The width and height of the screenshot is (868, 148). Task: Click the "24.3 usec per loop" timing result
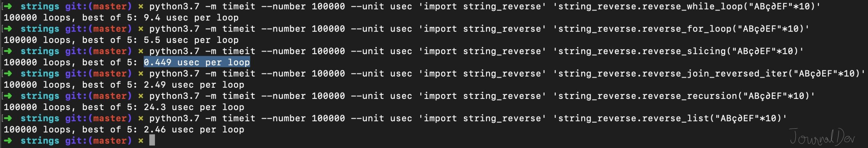coord(194,107)
